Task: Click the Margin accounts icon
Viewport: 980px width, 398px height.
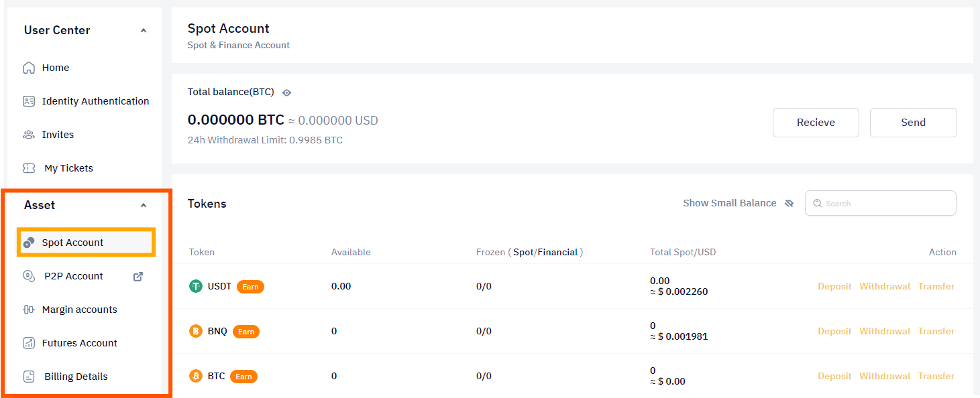Action: [29, 310]
